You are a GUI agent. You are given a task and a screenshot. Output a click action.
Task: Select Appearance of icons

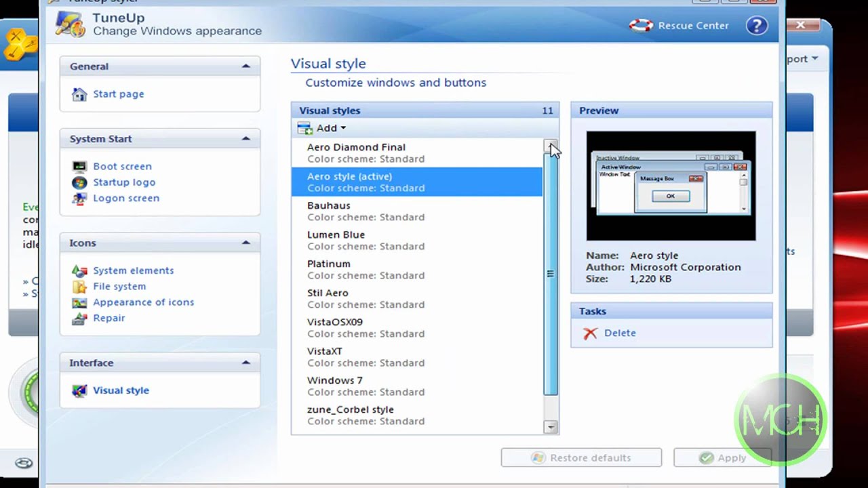pos(143,302)
